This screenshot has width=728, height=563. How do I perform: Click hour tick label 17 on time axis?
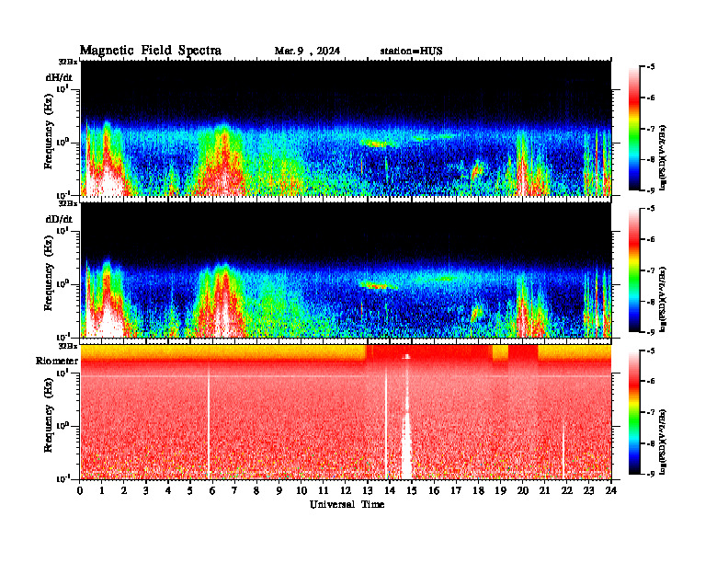(456, 490)
